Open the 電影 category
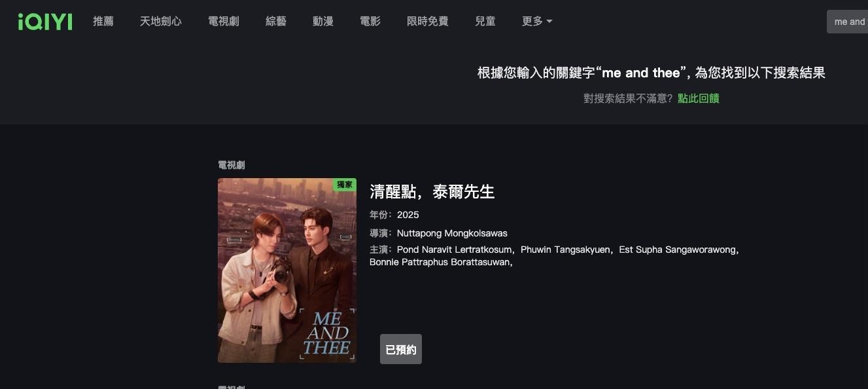Viewport: 868px width, 389px height. [370, 22]
